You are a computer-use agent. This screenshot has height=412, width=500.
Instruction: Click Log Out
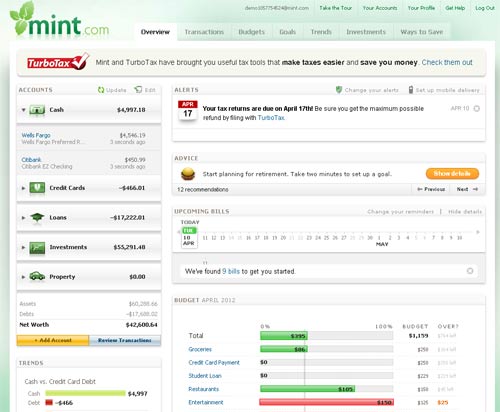pos(485,8)
